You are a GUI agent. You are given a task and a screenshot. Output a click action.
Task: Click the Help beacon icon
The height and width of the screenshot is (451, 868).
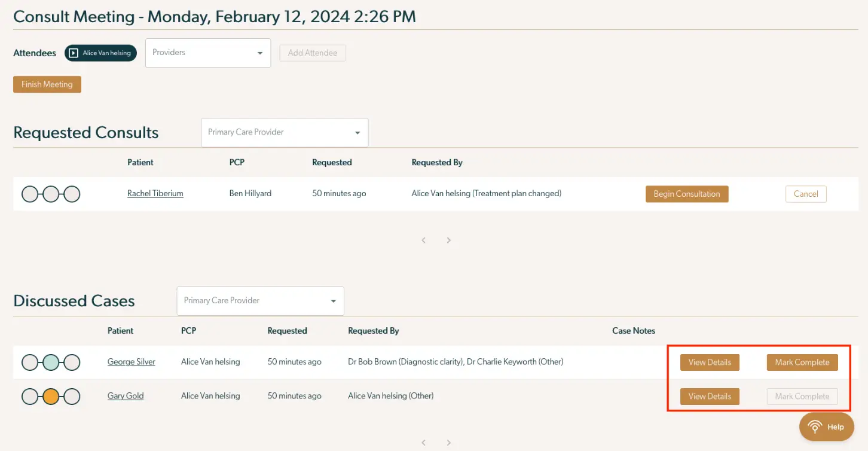(x=816, y=426)
